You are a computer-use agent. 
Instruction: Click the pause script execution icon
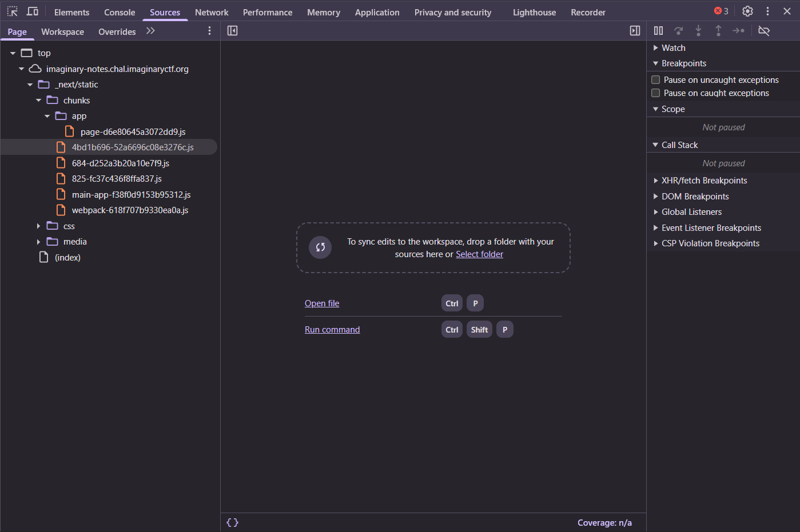659,31
